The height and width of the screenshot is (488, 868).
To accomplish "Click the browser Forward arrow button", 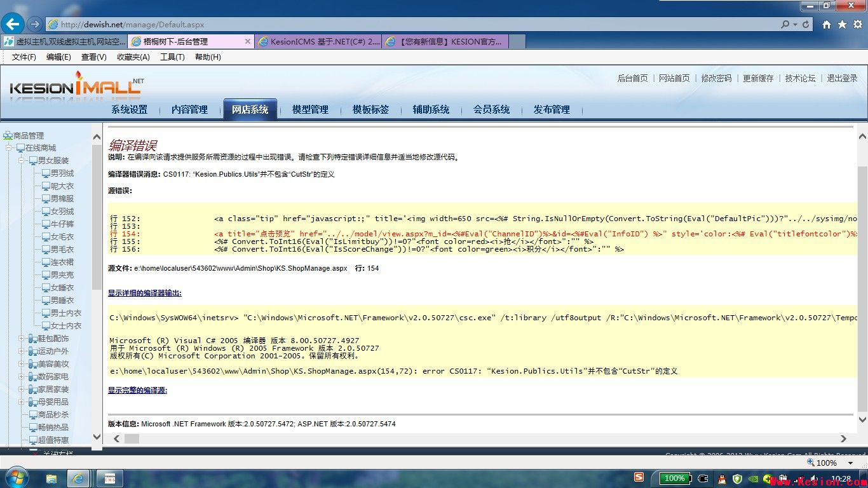I will click(x=35, y=24).
